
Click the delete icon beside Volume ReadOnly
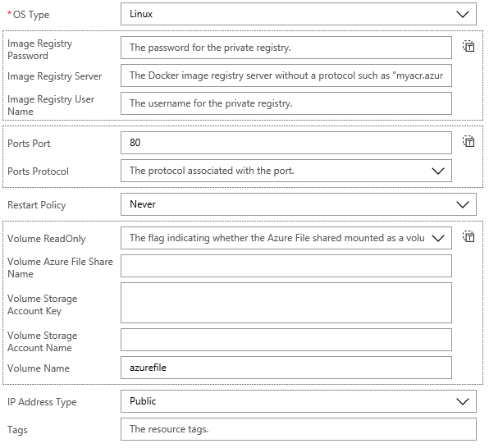[468, 236]
